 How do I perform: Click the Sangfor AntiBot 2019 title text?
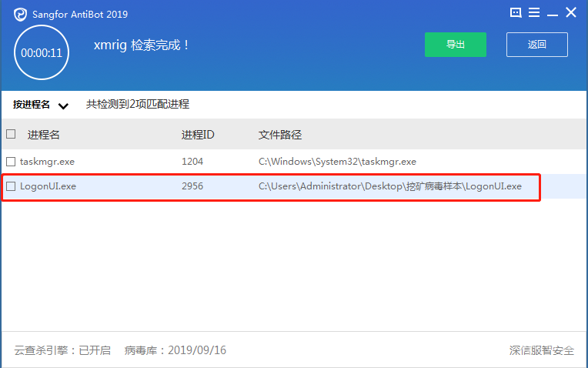tap(80, 15)
